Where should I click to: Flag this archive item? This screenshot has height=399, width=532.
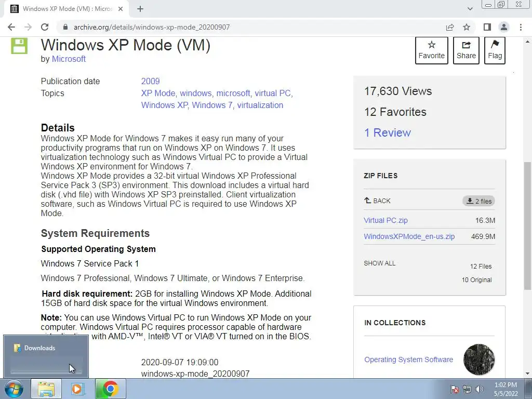(x=495, y=50)
